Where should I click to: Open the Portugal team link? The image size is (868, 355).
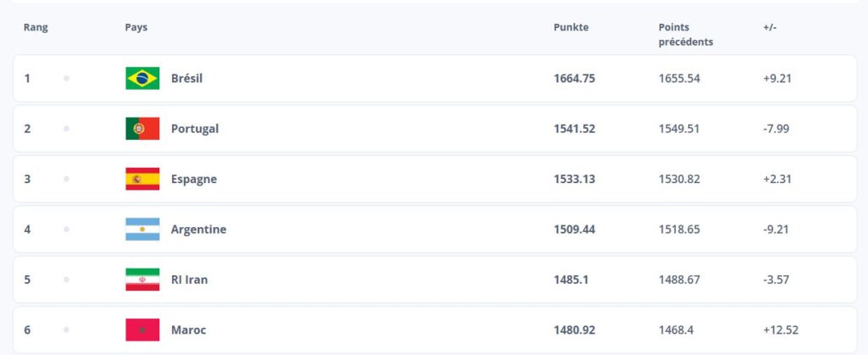[x=195, y=129]
